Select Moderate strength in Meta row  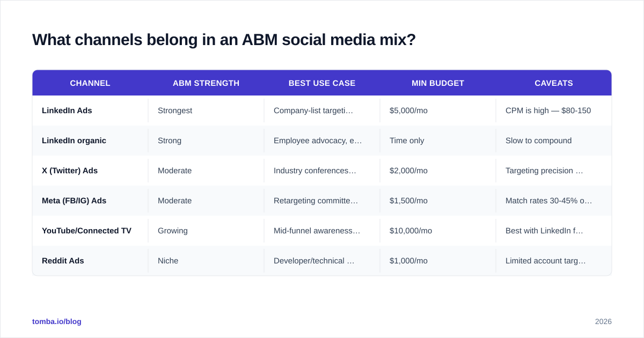(174, 201)
